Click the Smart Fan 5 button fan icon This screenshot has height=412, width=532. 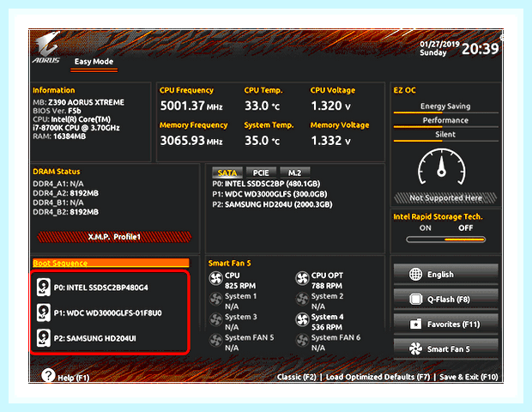415,348
